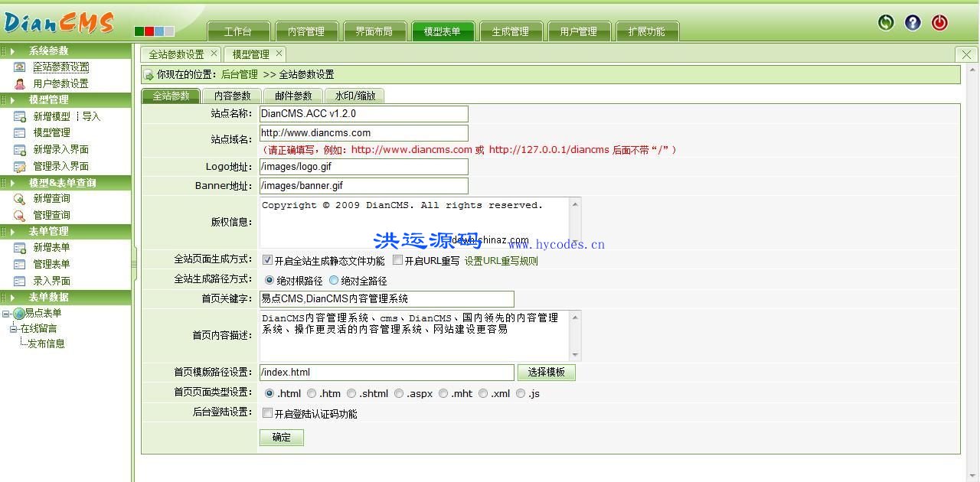Open the 扩展功能 top menu
Screen dimensions: 980x482
click(647, 31)
